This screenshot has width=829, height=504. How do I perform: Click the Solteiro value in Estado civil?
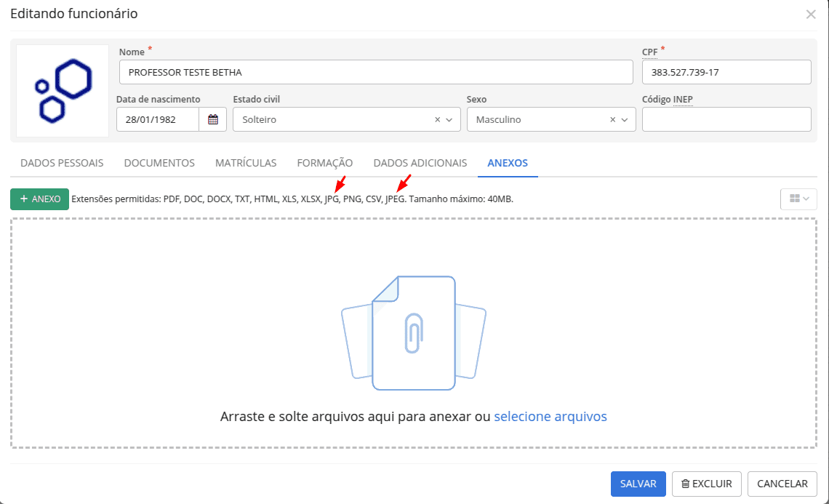pos(259,119)
